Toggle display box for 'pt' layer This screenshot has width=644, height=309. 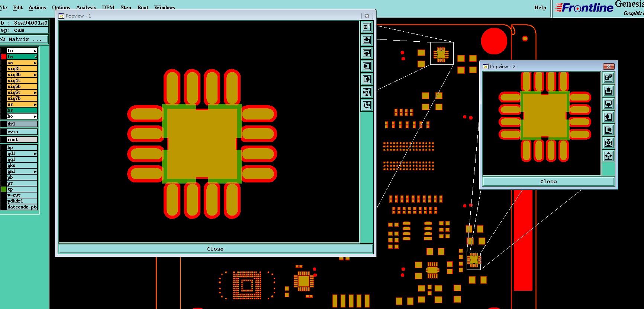coord(4,183)
